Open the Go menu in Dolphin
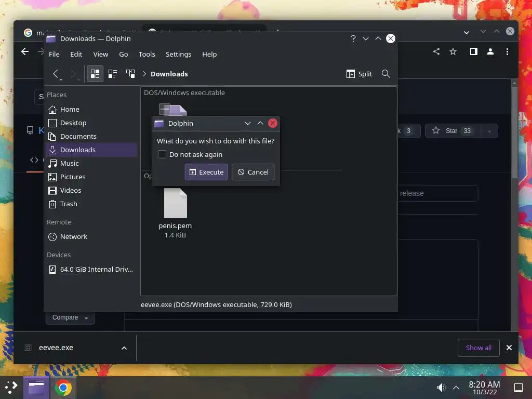The width and height of the screenshot is (532, 399). (x=124, y=54)
